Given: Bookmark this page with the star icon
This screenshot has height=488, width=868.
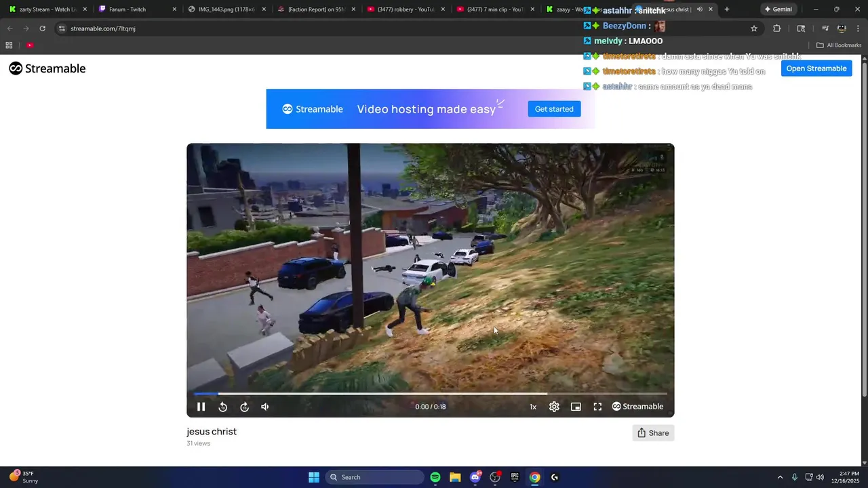Looking at the screenshot, I should [754, 28].
